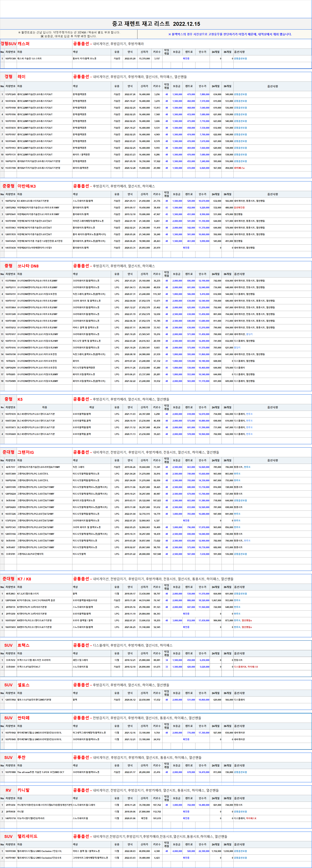Click plate number '128호7892'

click(x=10, y=700)
